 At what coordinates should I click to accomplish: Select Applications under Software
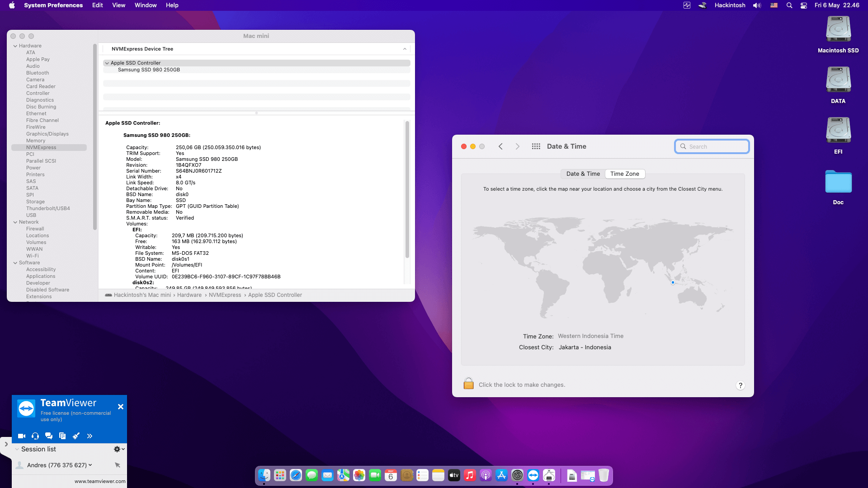tap(41, 276)
